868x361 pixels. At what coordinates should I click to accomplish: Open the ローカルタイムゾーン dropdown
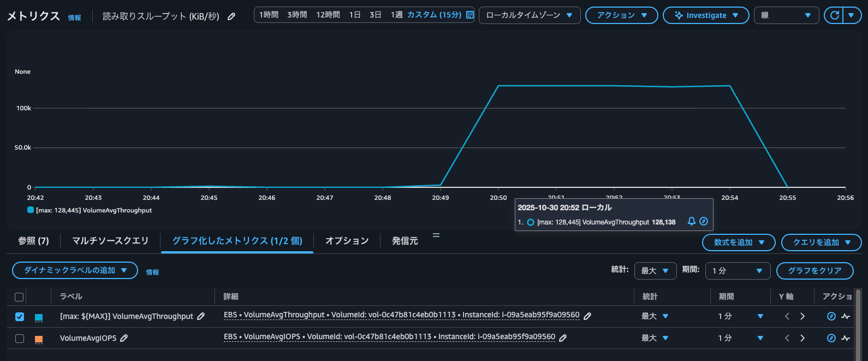pyautogui.click(x=529, y=15)
